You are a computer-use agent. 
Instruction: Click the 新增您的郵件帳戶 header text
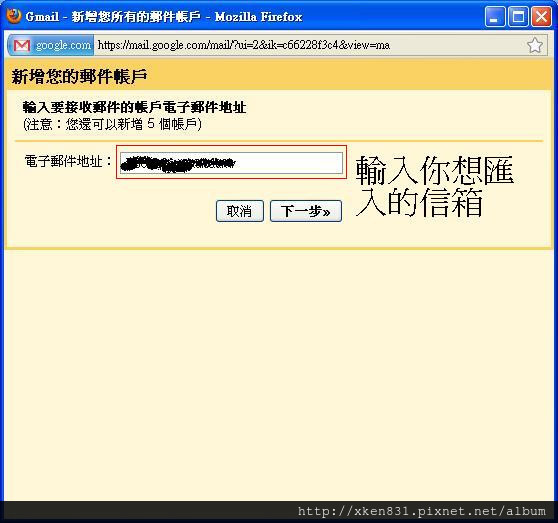coord(79,76)
